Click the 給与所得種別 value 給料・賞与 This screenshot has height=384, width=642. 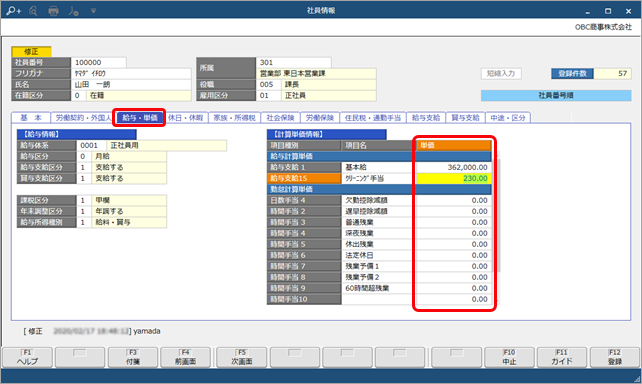tap(129, 222)
